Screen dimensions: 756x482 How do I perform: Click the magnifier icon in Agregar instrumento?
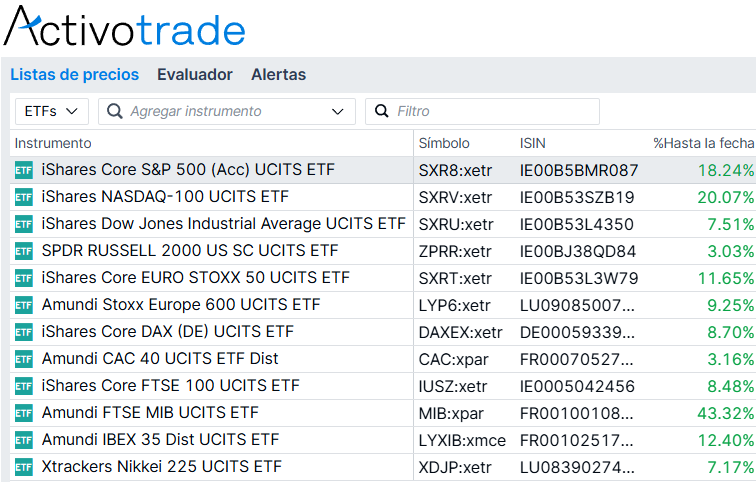click(115, 111)
